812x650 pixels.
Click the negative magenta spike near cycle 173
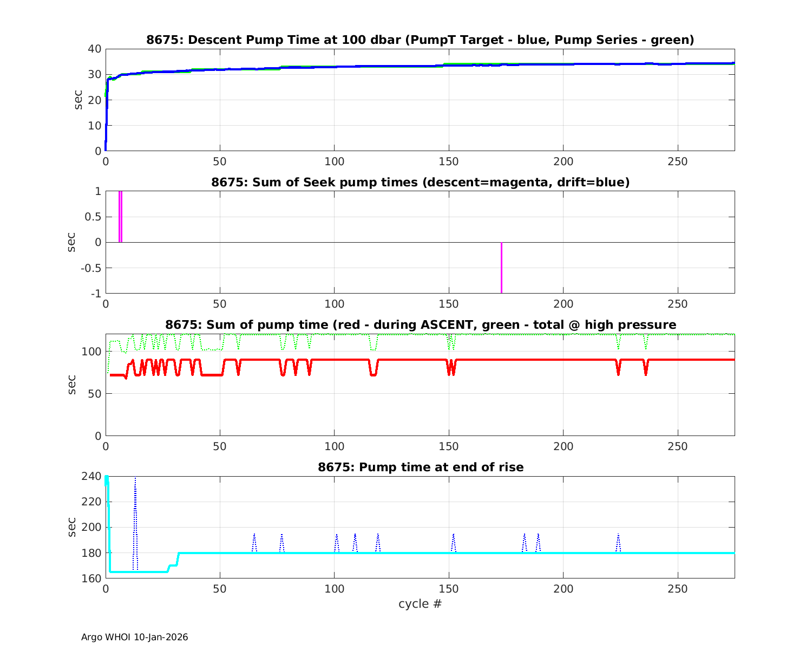[501, 268]
